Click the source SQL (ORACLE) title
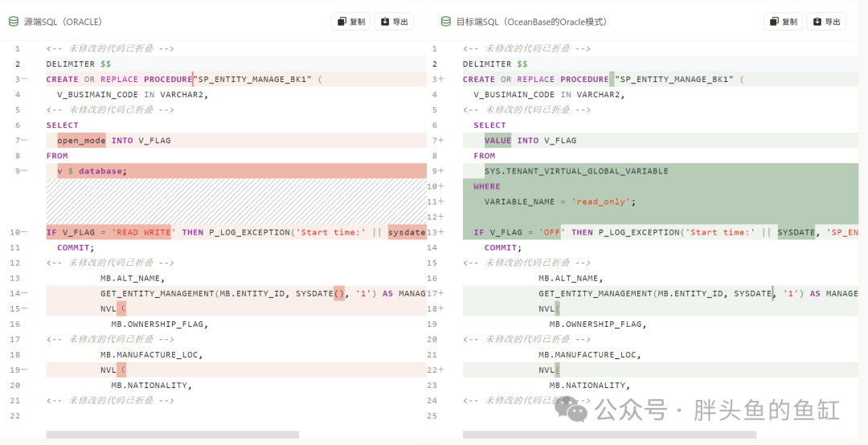 coord(63,22)
